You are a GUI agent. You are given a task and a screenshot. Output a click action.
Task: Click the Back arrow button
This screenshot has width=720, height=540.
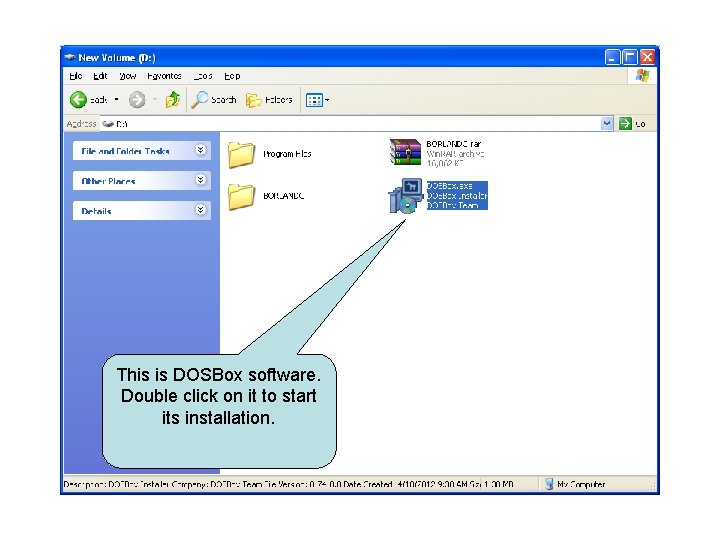(79, 100)
